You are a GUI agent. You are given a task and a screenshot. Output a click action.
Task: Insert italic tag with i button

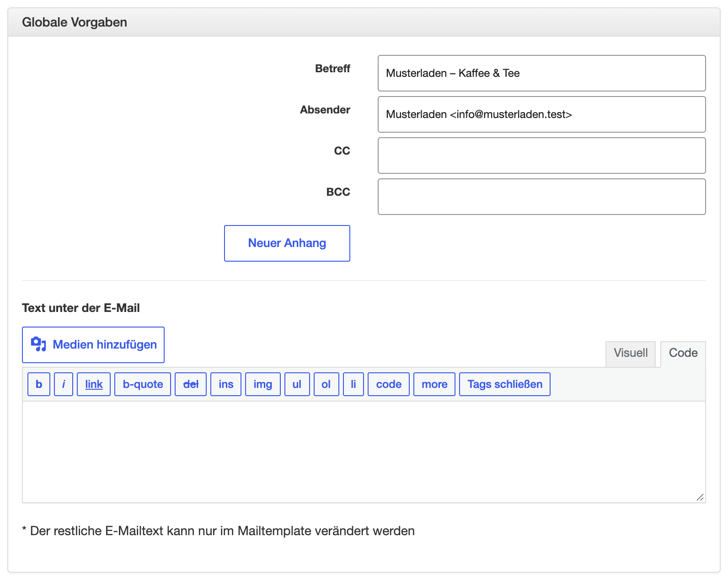click(64, 384)
